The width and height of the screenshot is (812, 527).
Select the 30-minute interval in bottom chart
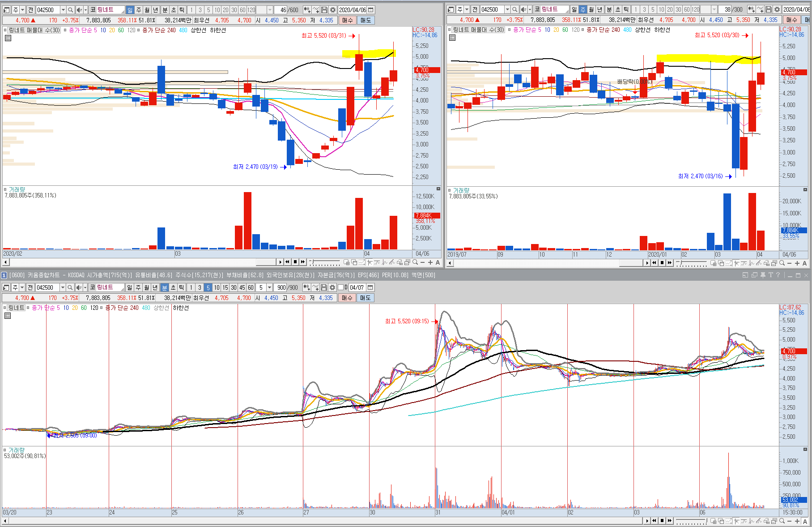tap(234, 287)
